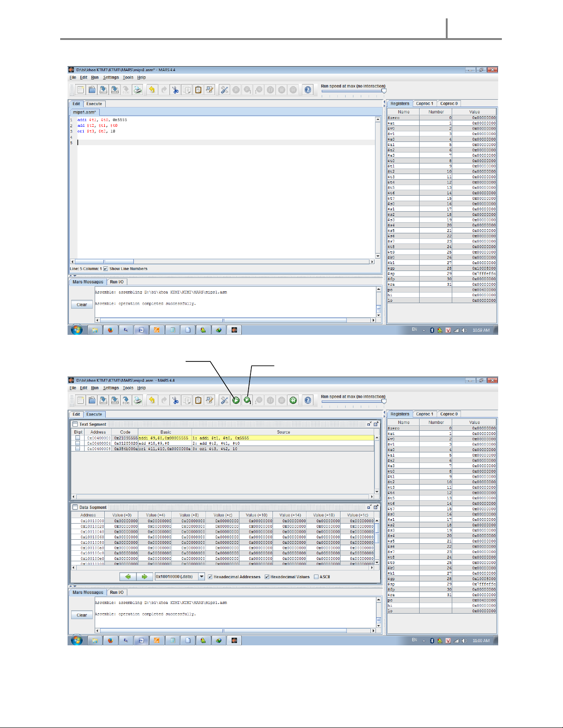The height and width of the screenshot is (728, 563).
Task: Select the mips1.asm* editor file tab
Action: coord(85,112)
